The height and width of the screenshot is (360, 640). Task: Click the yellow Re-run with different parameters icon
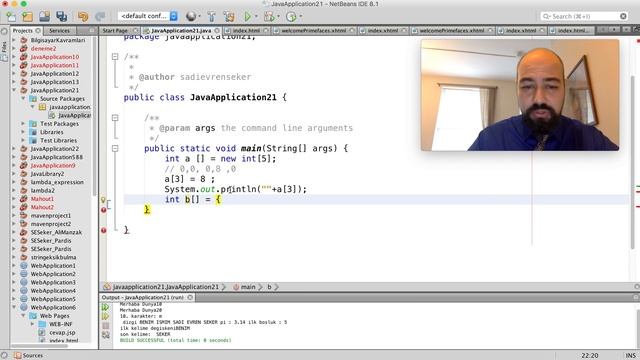[106, 316]
